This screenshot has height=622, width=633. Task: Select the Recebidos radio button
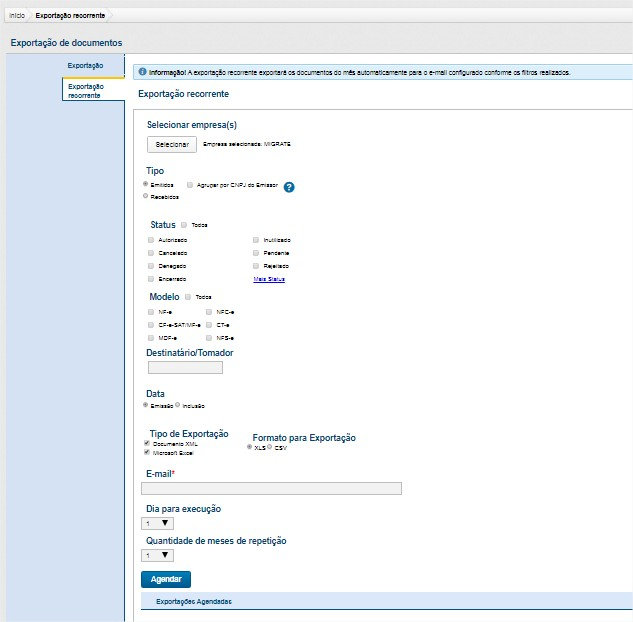pyautogui.click(x=146, y=196)
